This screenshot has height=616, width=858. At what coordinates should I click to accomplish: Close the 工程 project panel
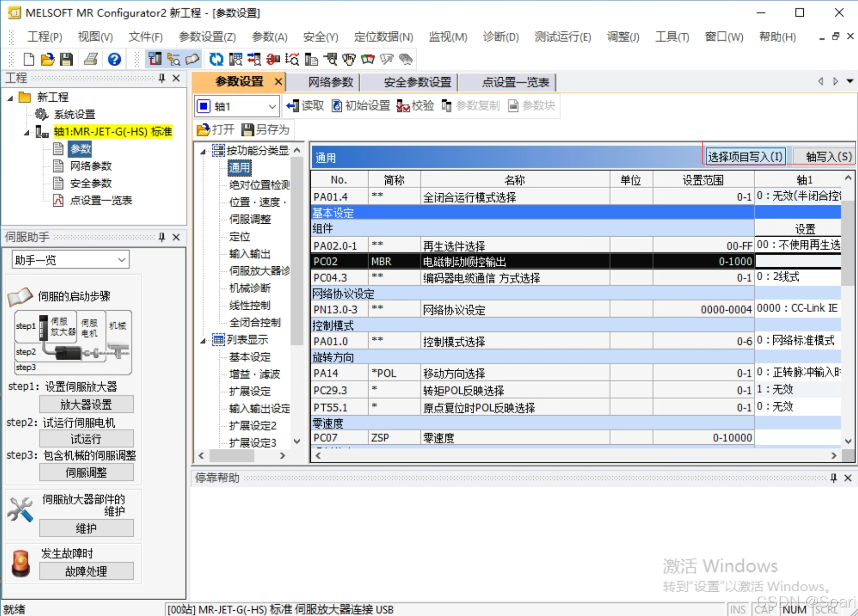(x=176, y=78)
